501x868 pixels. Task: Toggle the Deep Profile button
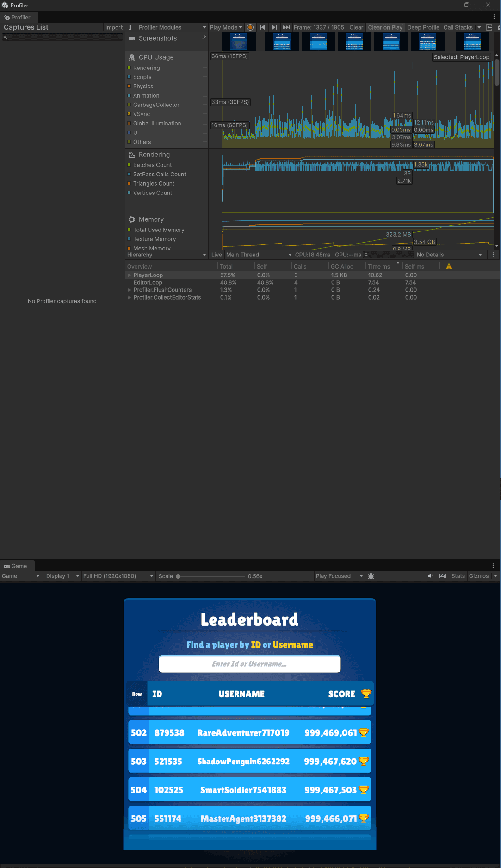pyautogui.click(x=423, y=27)
